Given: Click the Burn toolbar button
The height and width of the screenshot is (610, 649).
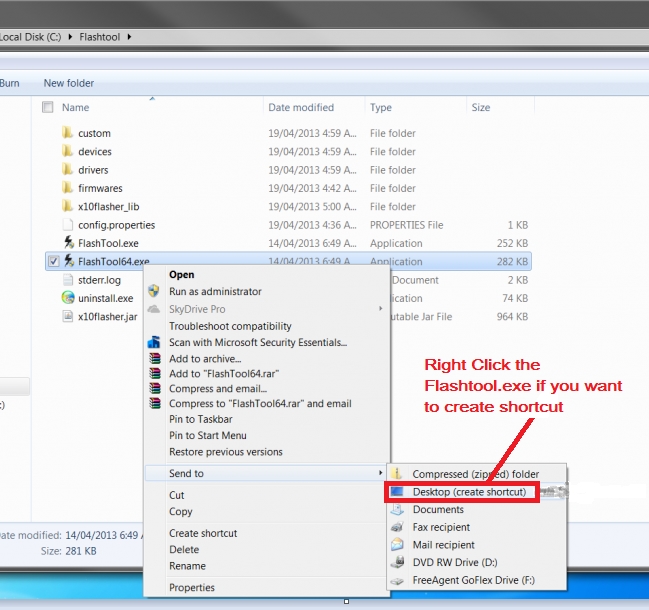Looking at the screenshot, I should tap(10, 83).
